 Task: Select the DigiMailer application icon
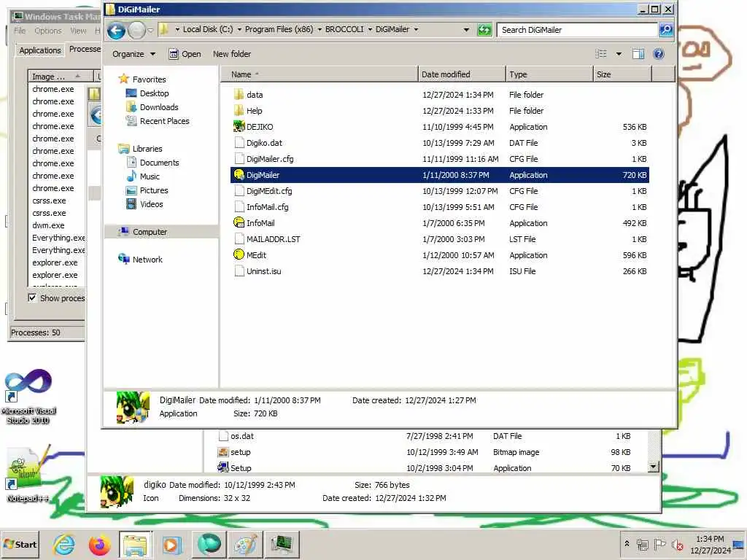[239, 175]
